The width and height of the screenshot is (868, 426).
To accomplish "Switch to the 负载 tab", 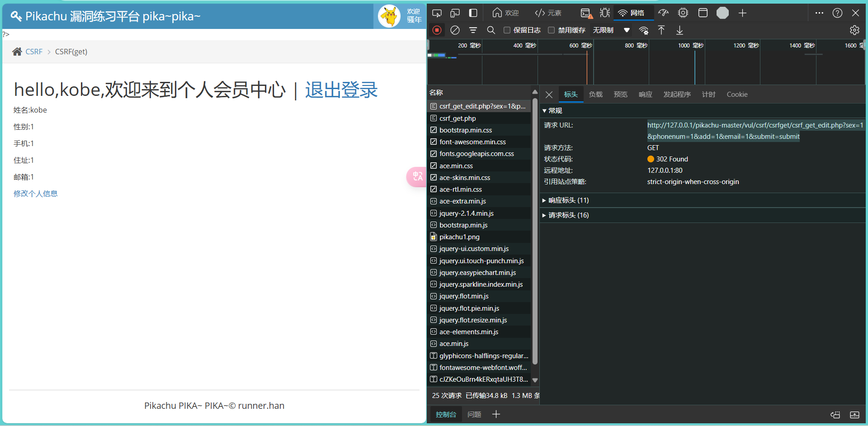I will pyautogui.click(x=595, y=95).
